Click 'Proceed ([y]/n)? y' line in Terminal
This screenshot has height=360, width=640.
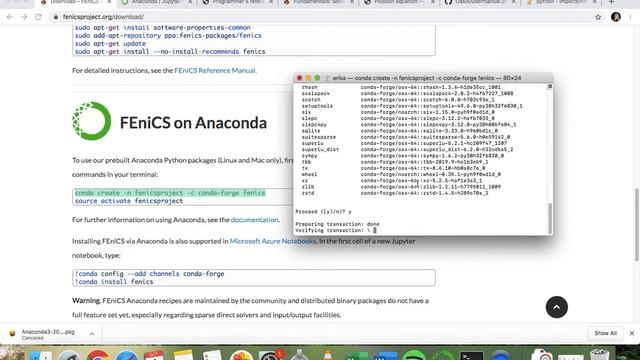(x=323, y=211)
